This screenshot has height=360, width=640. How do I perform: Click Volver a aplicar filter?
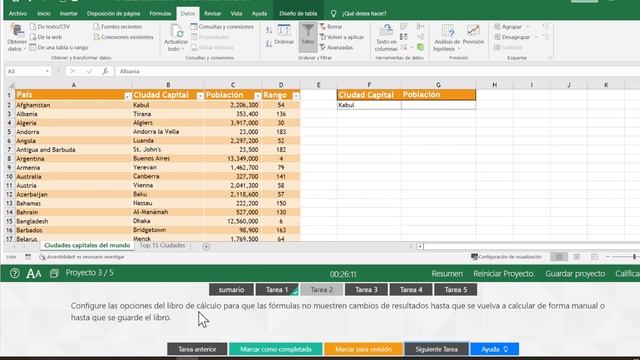click(x=342, y=37)
